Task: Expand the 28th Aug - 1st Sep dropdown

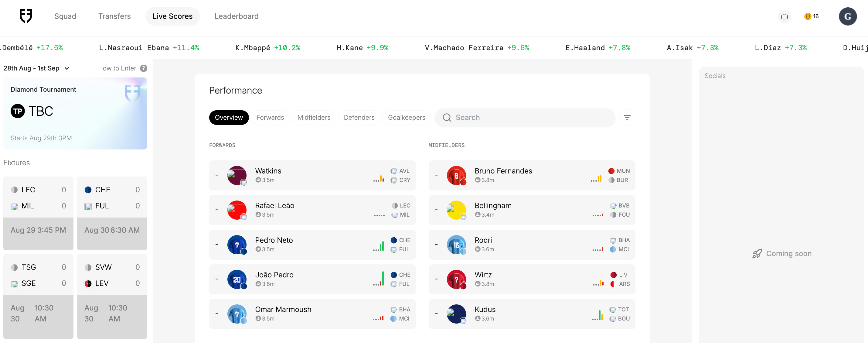Action: pos(36,68)
